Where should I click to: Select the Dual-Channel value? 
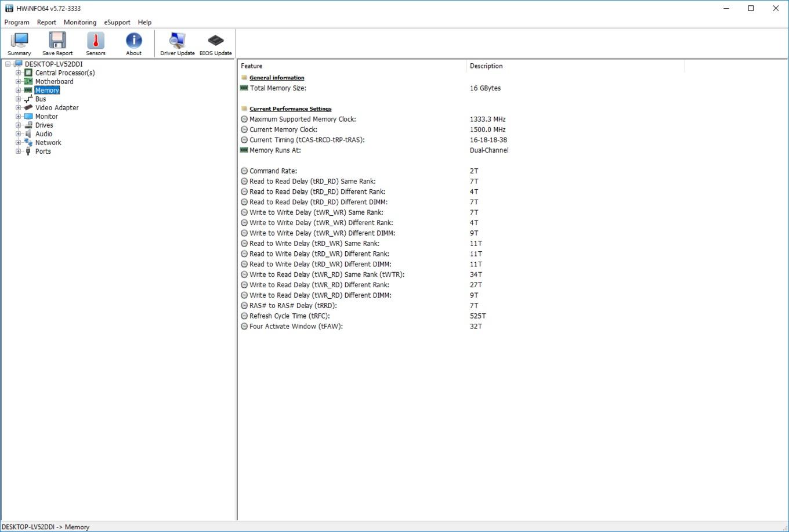[489, 150]
